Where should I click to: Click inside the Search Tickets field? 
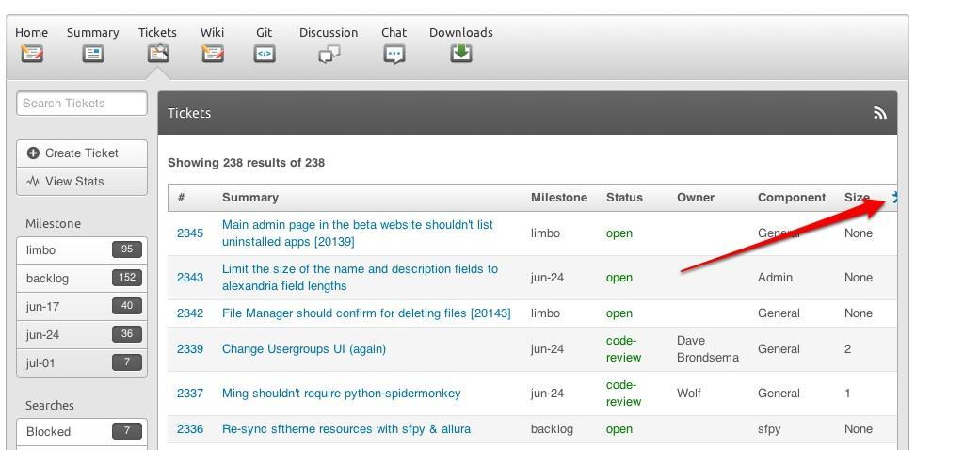pyautogui.click(x=82, y=104)
